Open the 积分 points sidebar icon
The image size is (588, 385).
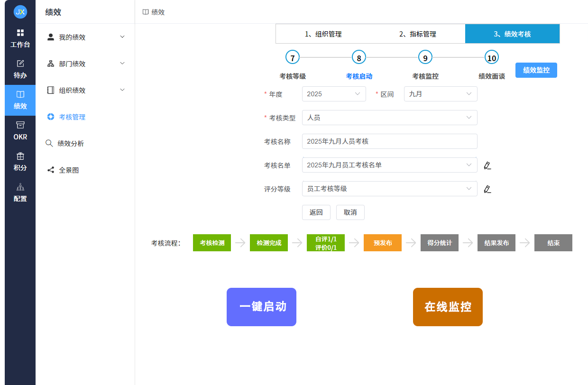20,161
